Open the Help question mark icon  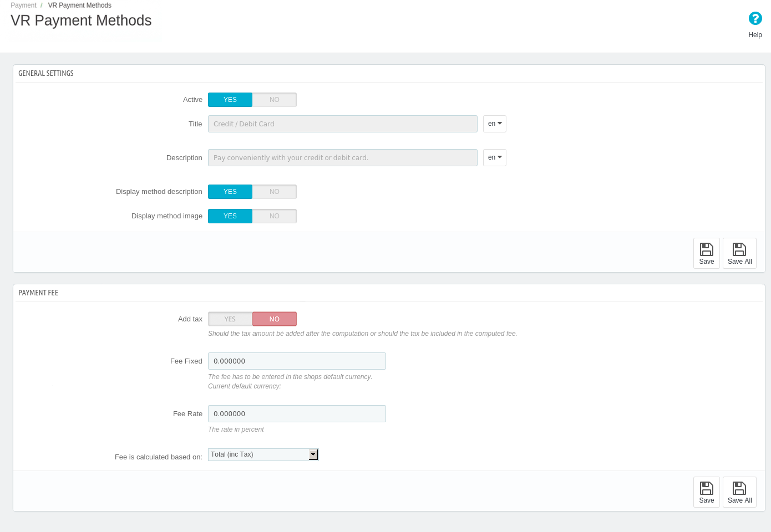point(755,18)
